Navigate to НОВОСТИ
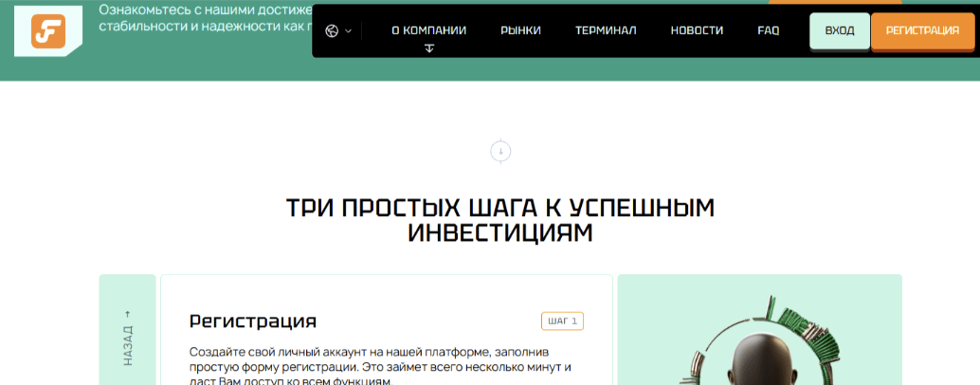 tap(697, 30)
